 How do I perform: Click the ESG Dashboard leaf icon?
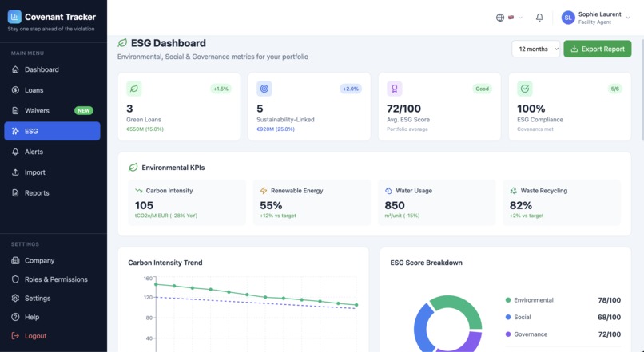point(122,43)
